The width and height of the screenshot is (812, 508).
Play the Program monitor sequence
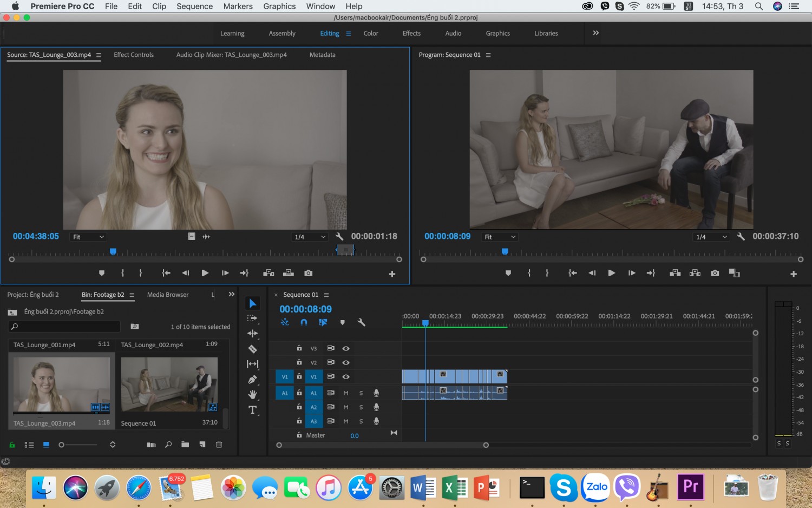tap(611, 273)
